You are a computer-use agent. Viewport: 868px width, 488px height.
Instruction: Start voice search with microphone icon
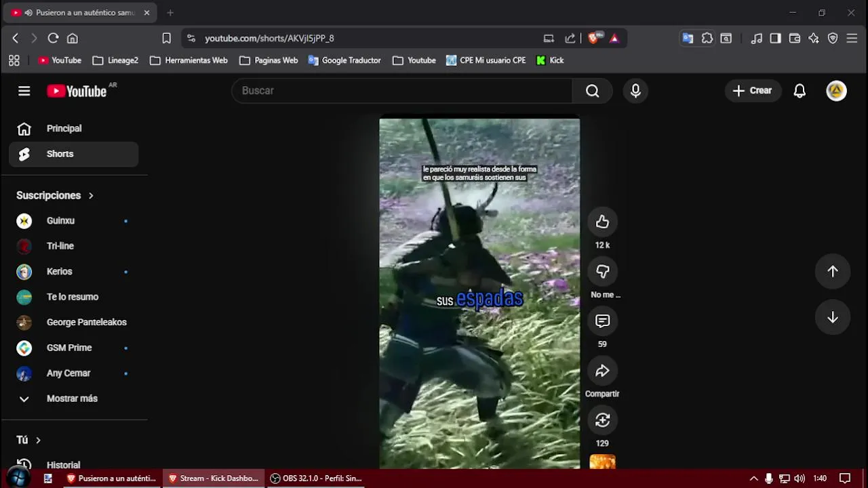coord(635,91)
